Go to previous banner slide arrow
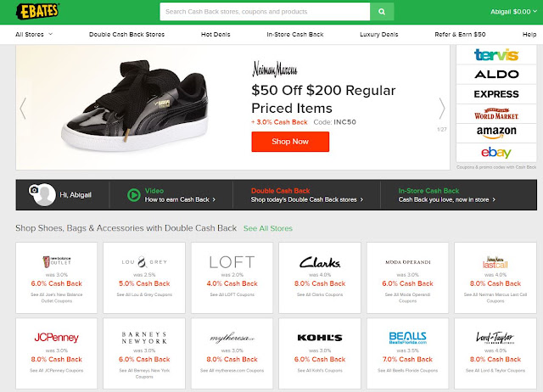 23,109
